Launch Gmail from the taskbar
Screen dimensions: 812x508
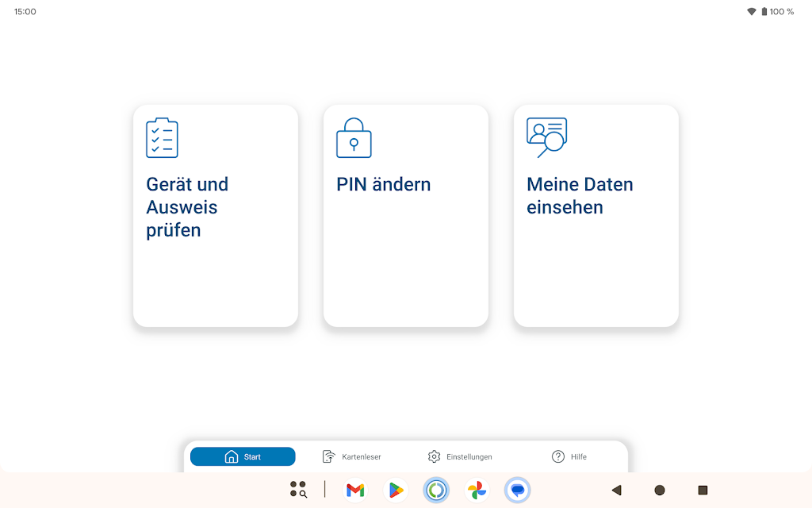(355, 491)
